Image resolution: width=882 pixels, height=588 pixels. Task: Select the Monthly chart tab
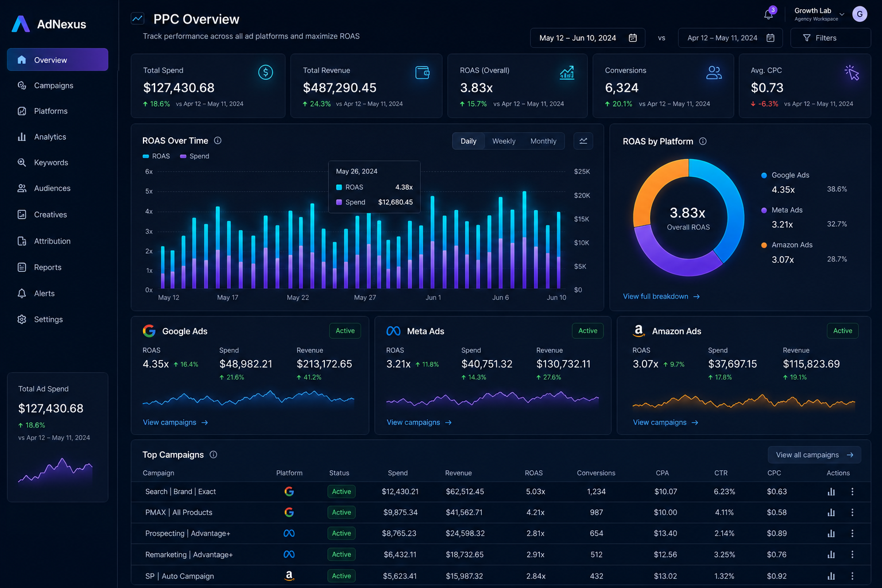(x=543, y=141)
